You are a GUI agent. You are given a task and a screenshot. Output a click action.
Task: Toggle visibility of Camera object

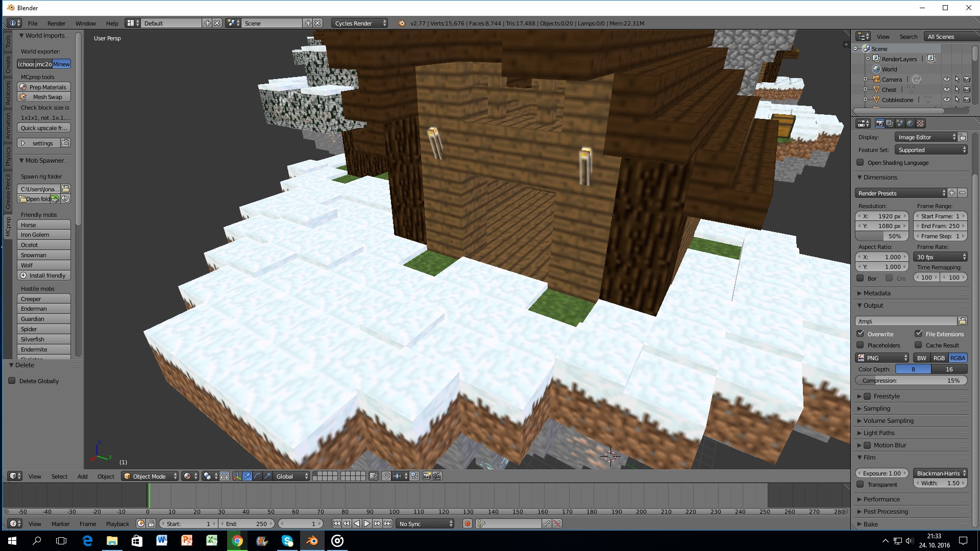[947, 79]
